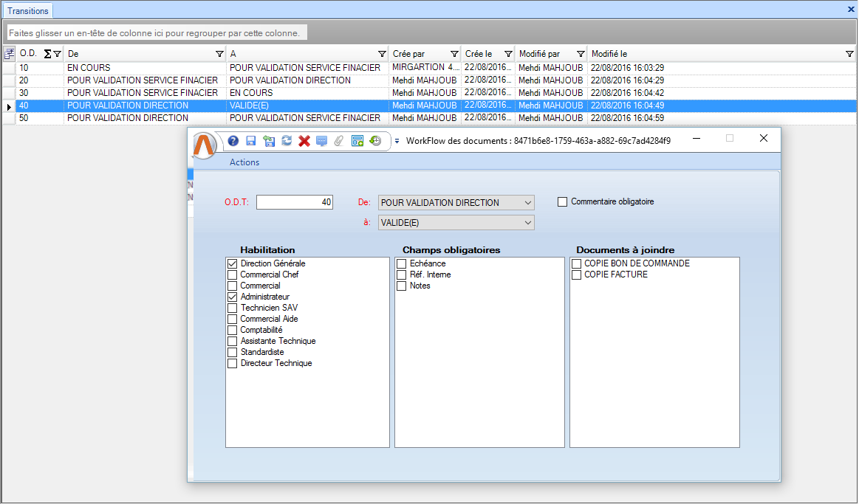The height and width of the screenshot is (504, 859).
Task: Save the workflow with the floppy disk icon
Action: pyautogui.click(x=251, y=141)
